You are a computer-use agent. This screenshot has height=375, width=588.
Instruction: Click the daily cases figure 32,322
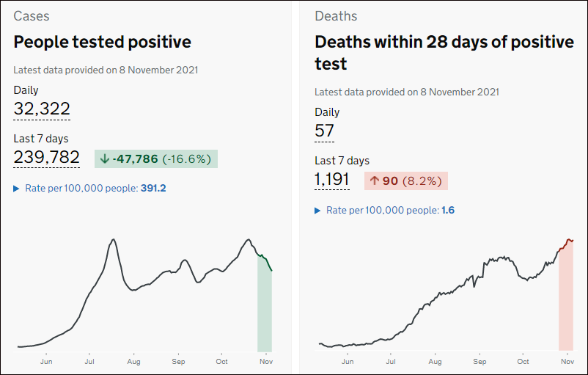click(42, 110)
